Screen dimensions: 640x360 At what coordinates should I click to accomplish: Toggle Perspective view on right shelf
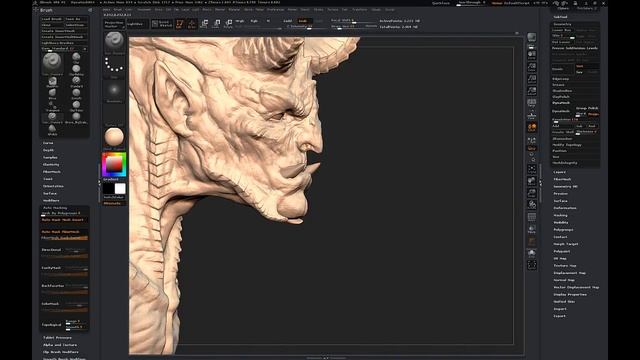coord(531,103)
